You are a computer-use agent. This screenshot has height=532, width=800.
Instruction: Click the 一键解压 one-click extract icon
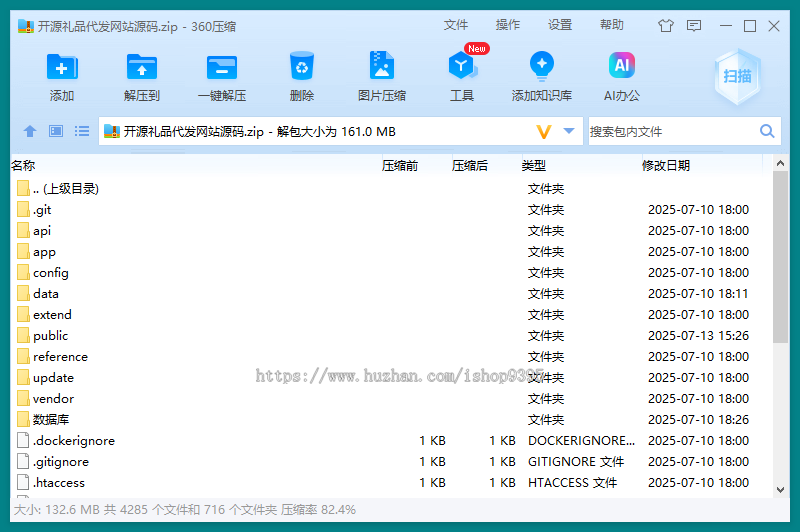point(222,67)
